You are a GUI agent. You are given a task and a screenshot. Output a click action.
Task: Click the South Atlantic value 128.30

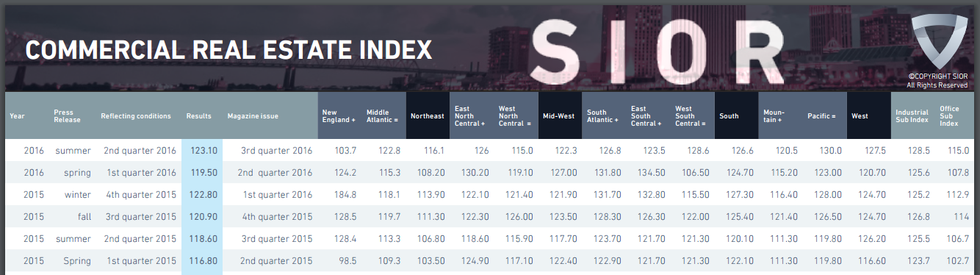[x=608, y=217]
